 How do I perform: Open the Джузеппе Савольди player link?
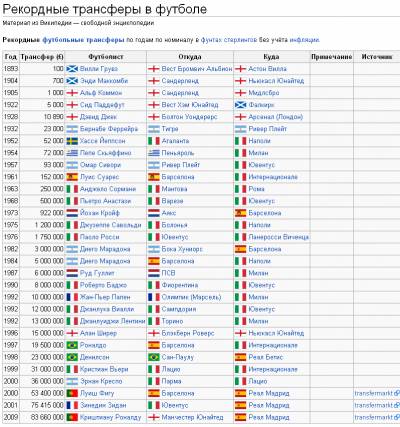[111, 225]
